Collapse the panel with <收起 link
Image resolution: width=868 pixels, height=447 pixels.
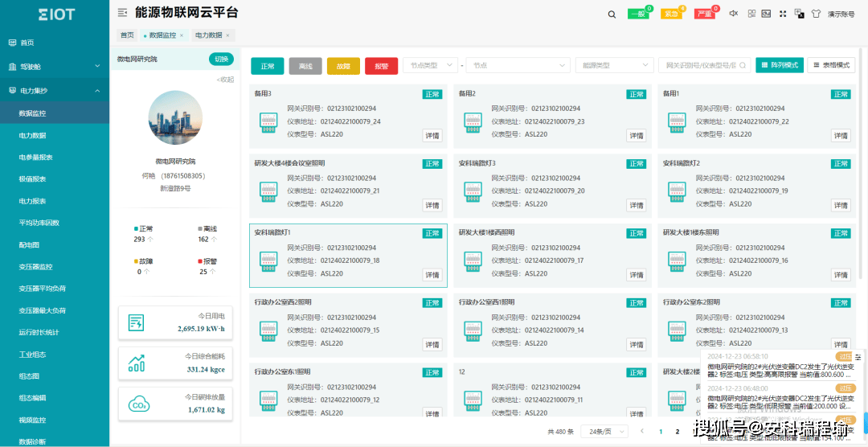click(x=225, y=80)
